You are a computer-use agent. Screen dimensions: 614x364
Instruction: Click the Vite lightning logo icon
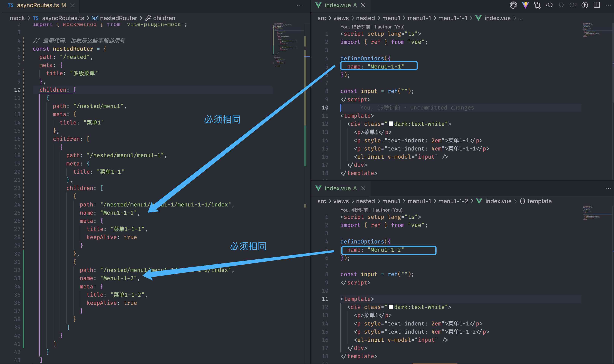(525, 5)
